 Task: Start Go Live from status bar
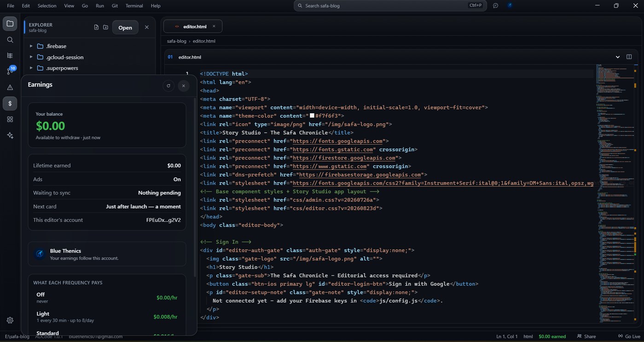point(629,336)
